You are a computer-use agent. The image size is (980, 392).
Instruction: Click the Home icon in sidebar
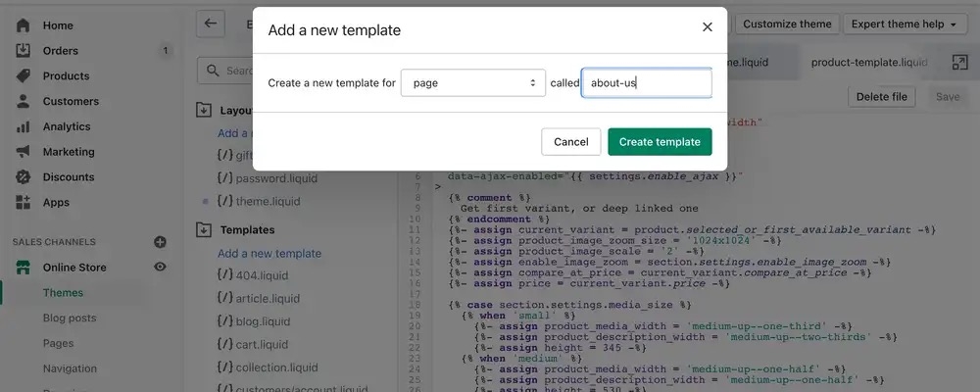click(23, 24)
